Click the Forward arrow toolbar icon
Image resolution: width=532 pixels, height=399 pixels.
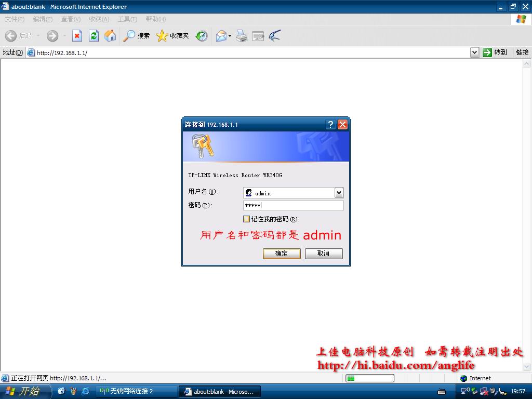tap(52, 36)
